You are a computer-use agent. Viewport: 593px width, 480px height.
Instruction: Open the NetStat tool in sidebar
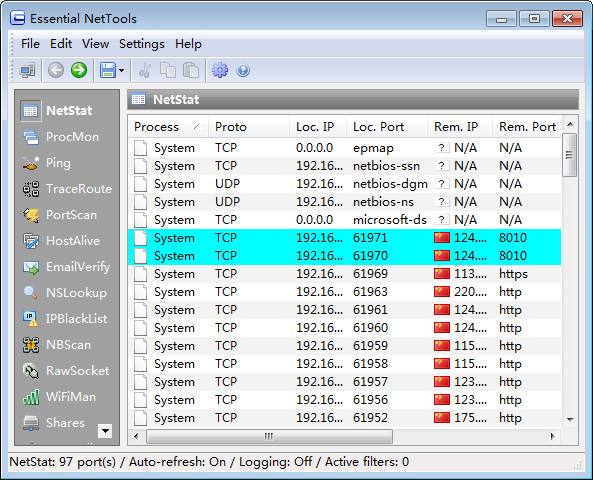(57, 111)
